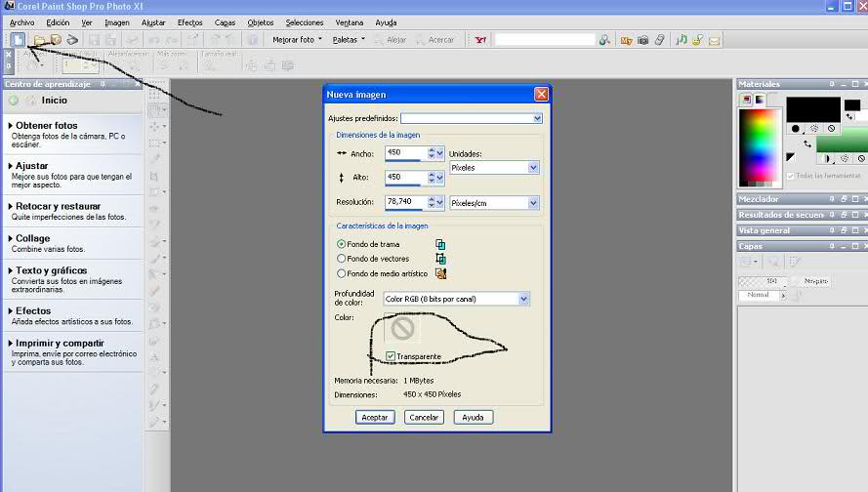Open the Selecciones menu
This screenshot has width=868, height=492.
[305, 22]
